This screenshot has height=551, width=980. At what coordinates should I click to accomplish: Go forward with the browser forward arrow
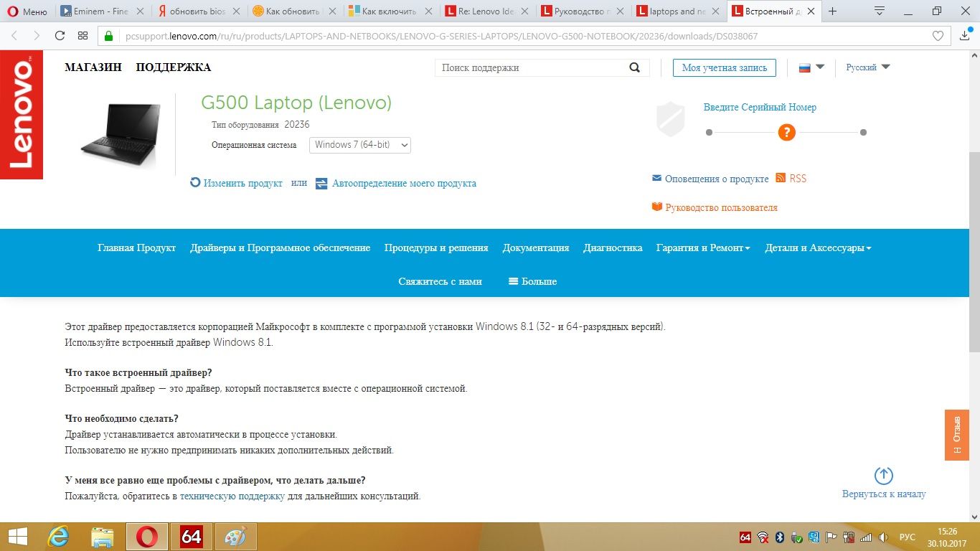click(37, 36)
